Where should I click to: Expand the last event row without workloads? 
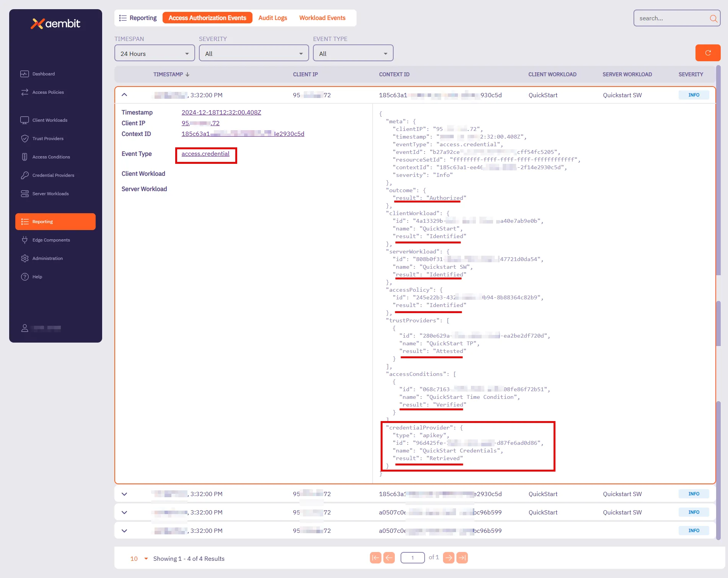[x=124, y=531]
